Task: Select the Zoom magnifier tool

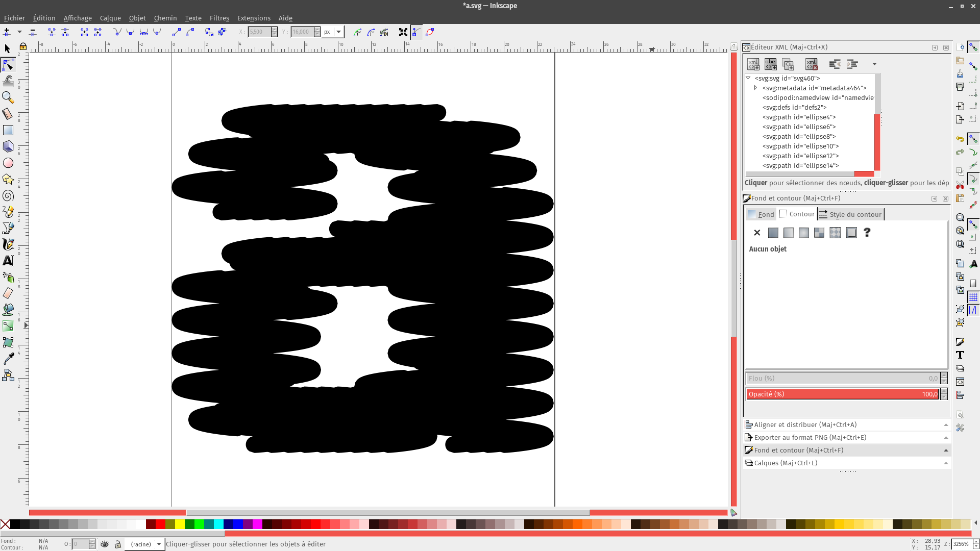Action: pos(8,97)
